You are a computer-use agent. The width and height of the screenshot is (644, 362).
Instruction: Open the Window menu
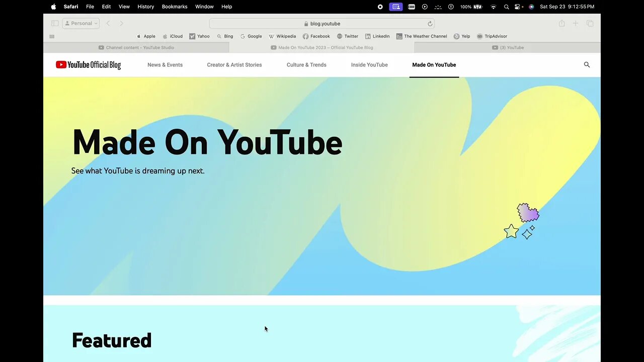[204, 7]
